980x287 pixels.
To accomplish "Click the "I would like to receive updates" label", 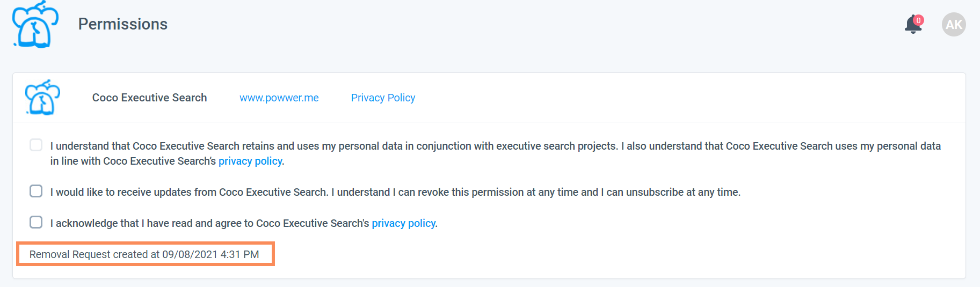I will click(x=188, y=192).
